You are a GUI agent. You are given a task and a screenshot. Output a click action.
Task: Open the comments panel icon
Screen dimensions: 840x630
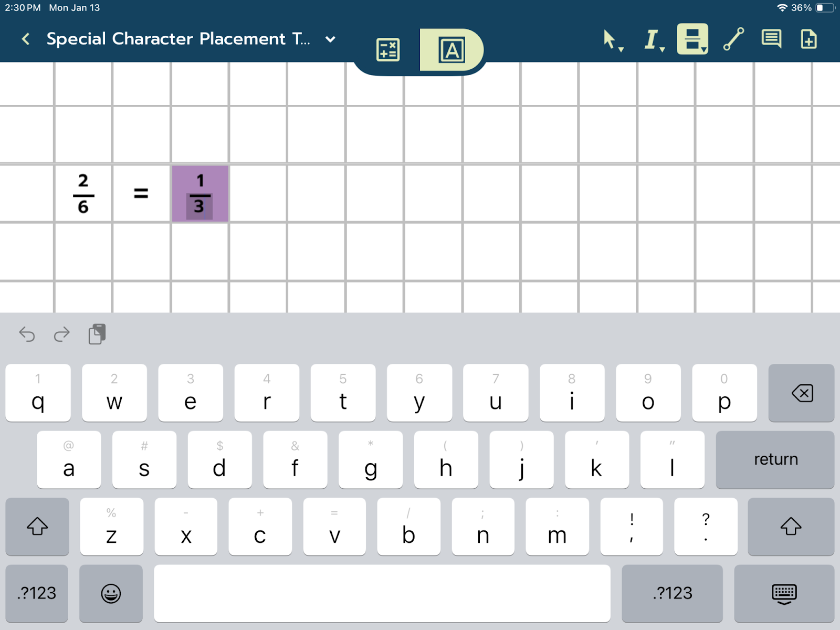tap(771, 39)
